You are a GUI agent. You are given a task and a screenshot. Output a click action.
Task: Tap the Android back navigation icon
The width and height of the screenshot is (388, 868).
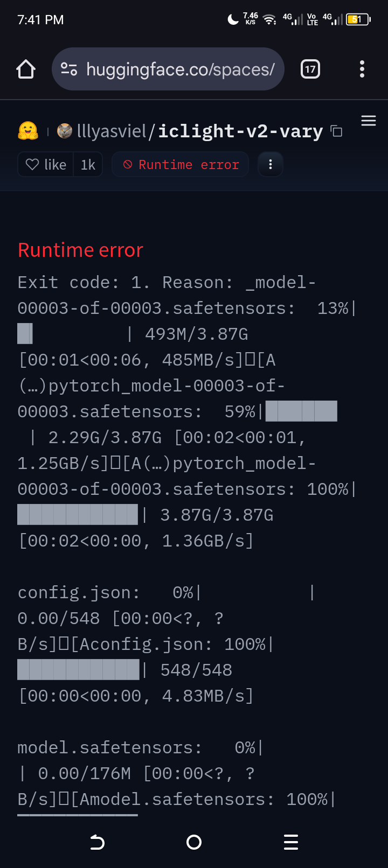point(97,842)
